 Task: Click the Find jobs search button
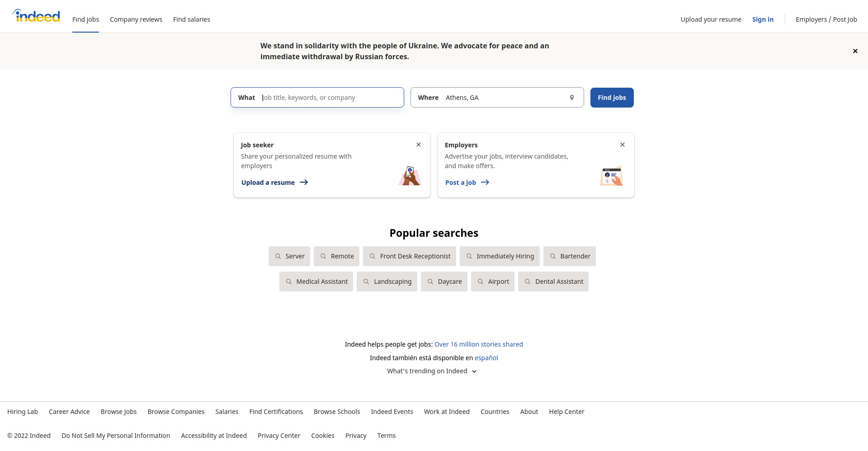click(612, 98)
